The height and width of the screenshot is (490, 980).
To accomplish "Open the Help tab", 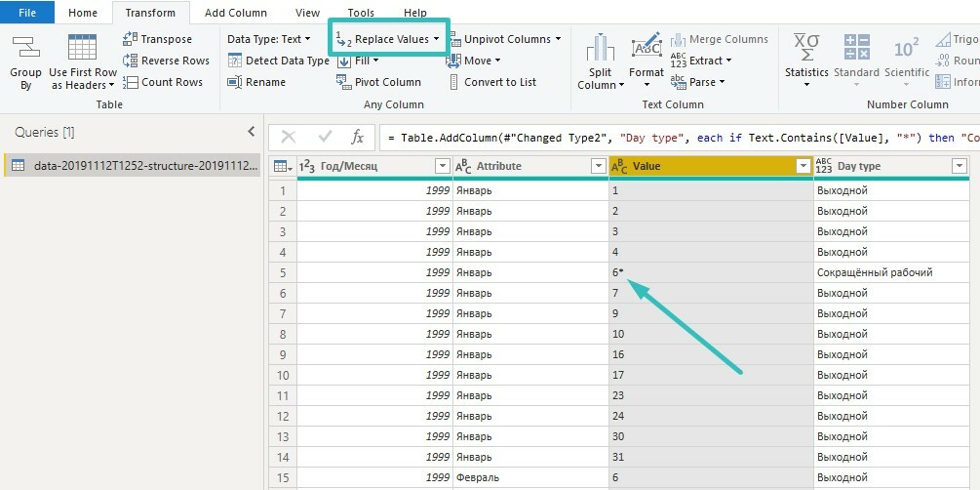I will [415, 13].
